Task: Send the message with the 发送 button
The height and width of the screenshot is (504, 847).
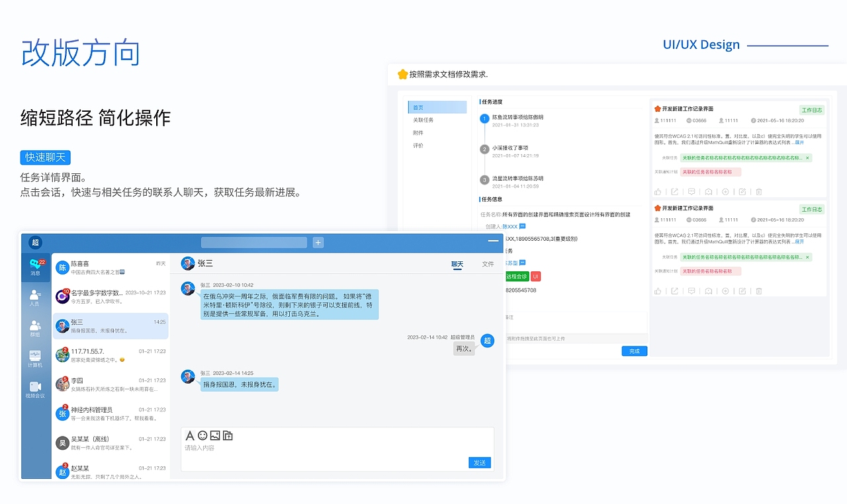Action: (x=479, y=462)
